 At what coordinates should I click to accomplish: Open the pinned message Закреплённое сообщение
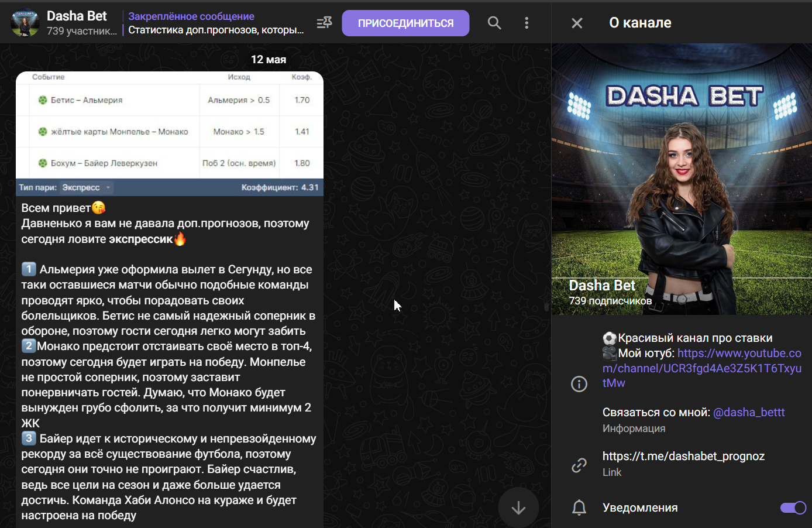click(x=216, y=23)
